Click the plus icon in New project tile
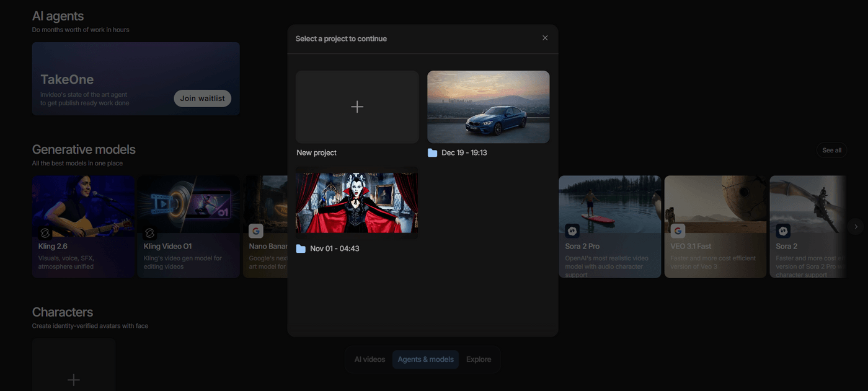Viewport: 868px width, 391px height. pos(357,107)
